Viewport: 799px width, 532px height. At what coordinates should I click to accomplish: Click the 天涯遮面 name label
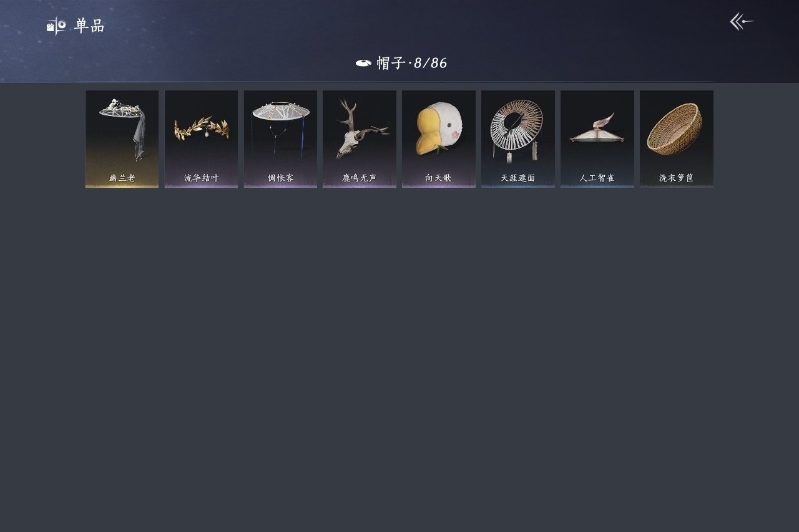tap(517, 178)
